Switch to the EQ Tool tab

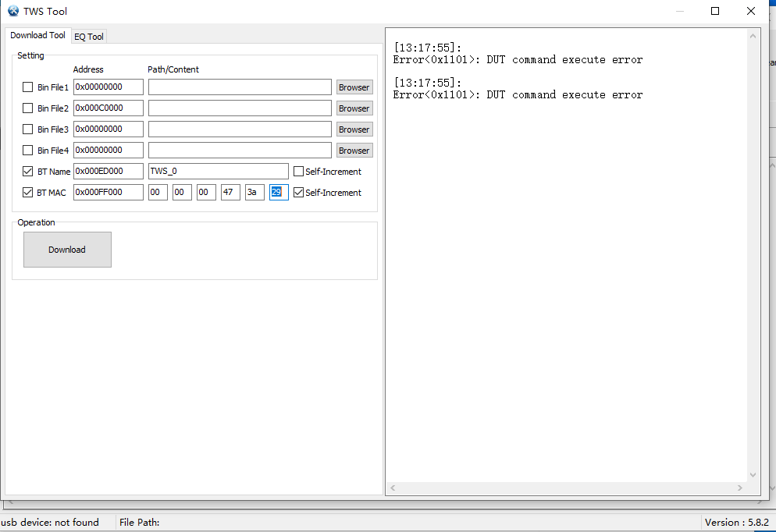(x=89, y=37)
